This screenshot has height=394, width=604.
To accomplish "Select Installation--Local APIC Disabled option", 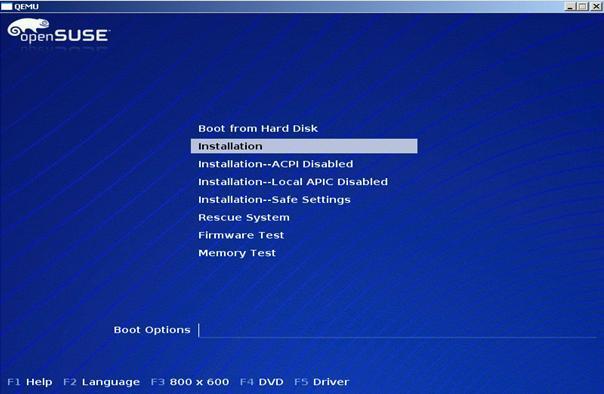I will [293, 181].
